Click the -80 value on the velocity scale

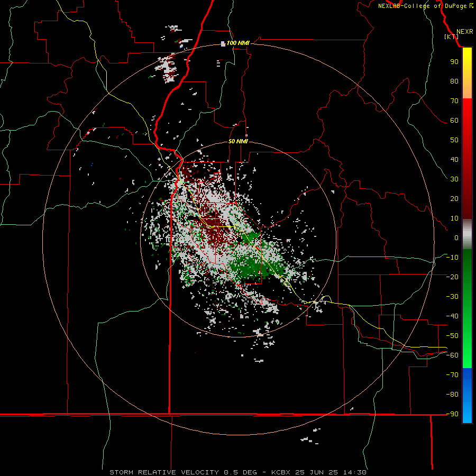point(452,395)
